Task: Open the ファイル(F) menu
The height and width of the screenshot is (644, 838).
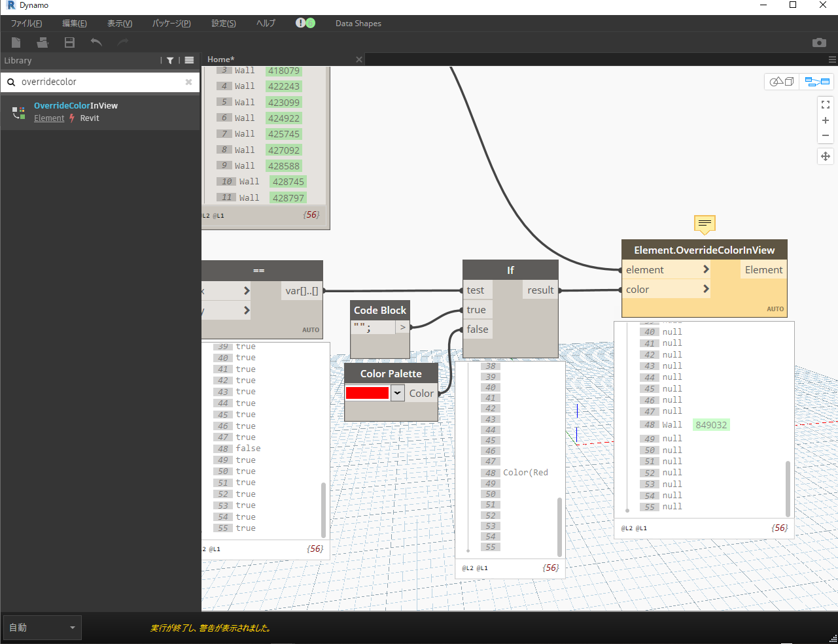Action: [26, 24]
